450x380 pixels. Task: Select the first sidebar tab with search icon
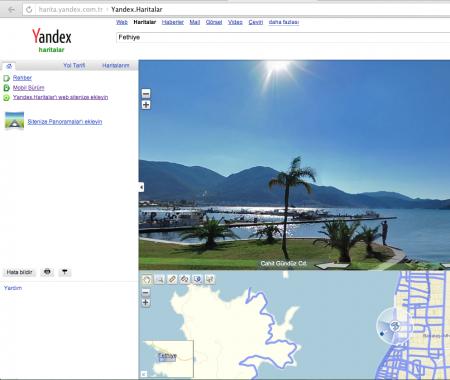(x=9, y=66)
